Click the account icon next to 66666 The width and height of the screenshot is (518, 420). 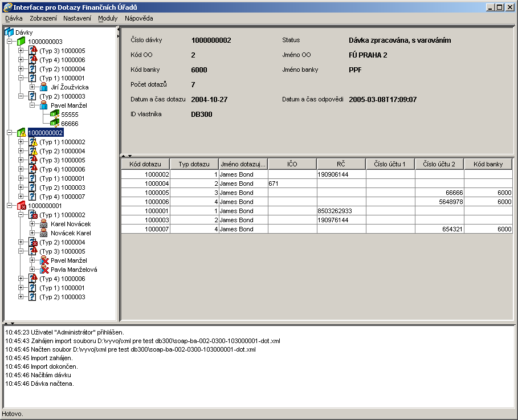coord(55,123)
